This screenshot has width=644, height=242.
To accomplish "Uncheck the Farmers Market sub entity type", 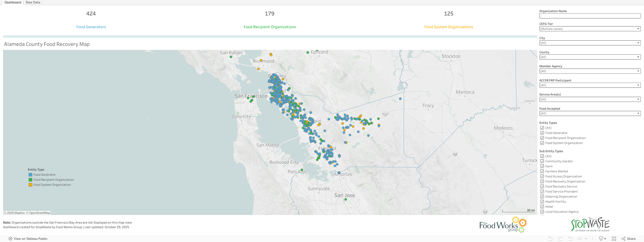I will click(542, 171).
